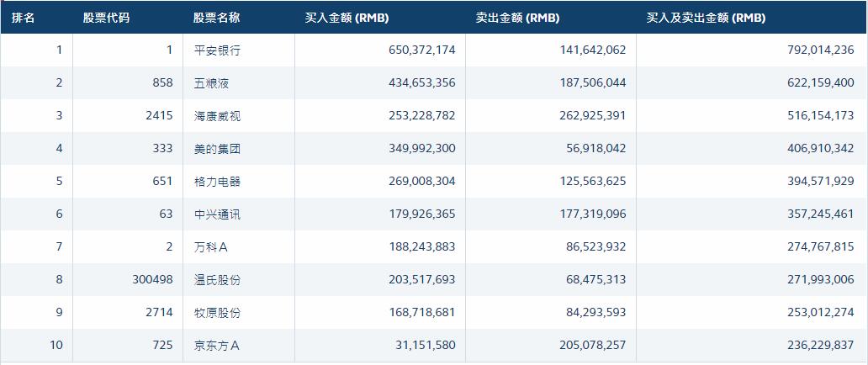Click buy amount 203,517,693
868x365 pixels.
(x=422, y=280)
